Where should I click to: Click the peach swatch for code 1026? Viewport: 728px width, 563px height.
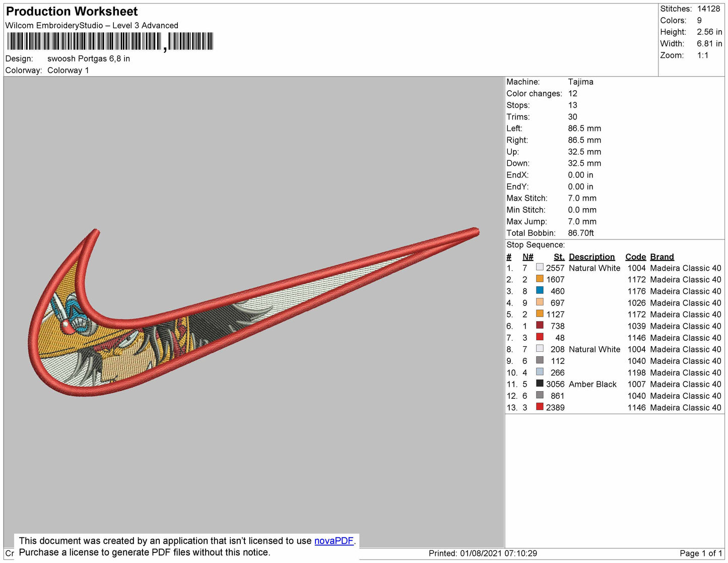coord(540,302)
